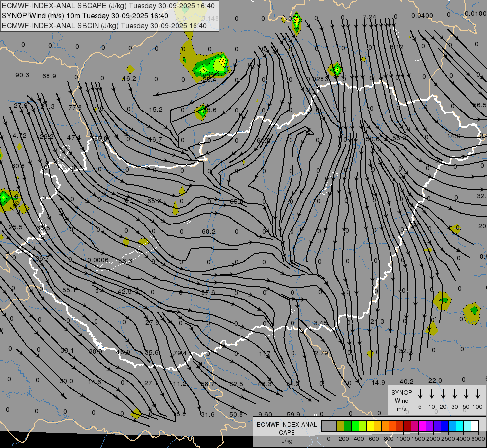Click the map value '4.72'
Viewport: 487px width, 448px height.
point(19,135)
